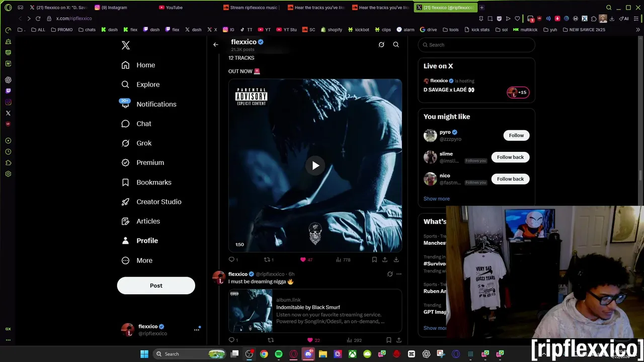
Task: Repost the 'I must be dreaming' post
Action: (x=271, y=340)
